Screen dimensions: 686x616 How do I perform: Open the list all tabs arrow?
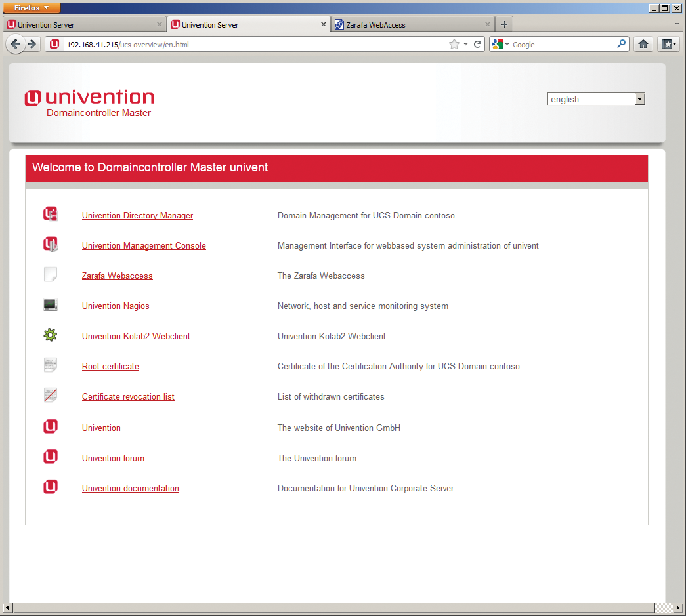pos(677,24)
